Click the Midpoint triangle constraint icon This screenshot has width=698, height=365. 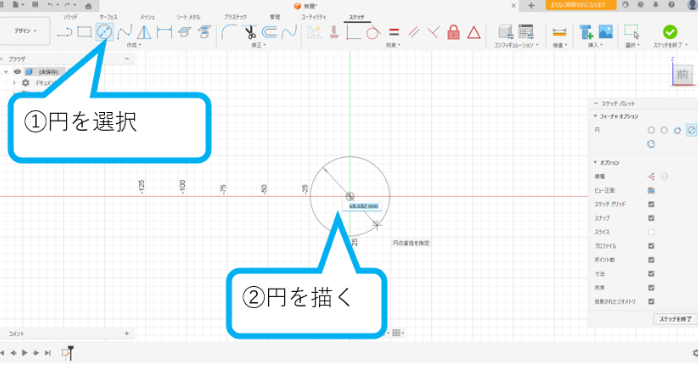474,32
